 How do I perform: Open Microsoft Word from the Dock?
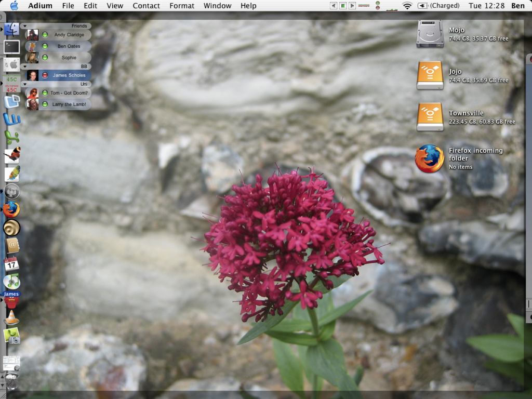[11, 119]
